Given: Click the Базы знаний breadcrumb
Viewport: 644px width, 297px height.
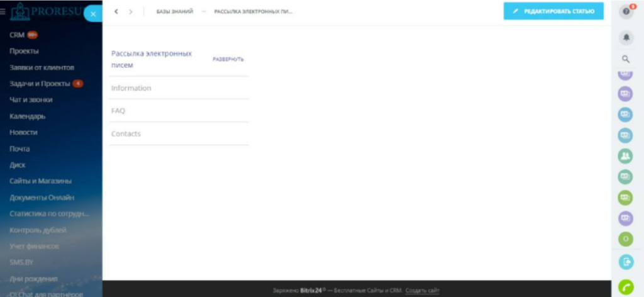Looking at the screenshot, I should click(175, 11).
